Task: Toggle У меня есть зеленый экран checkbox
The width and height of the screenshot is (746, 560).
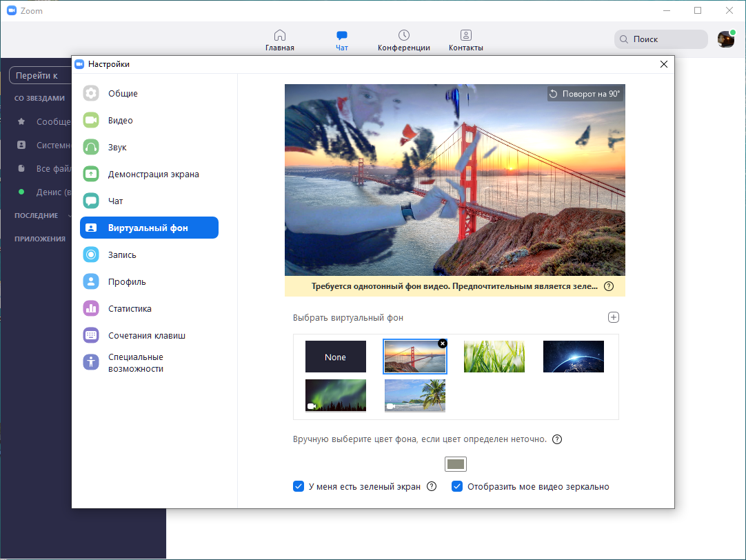Action: pyautogui.click(x=299, y=486)
